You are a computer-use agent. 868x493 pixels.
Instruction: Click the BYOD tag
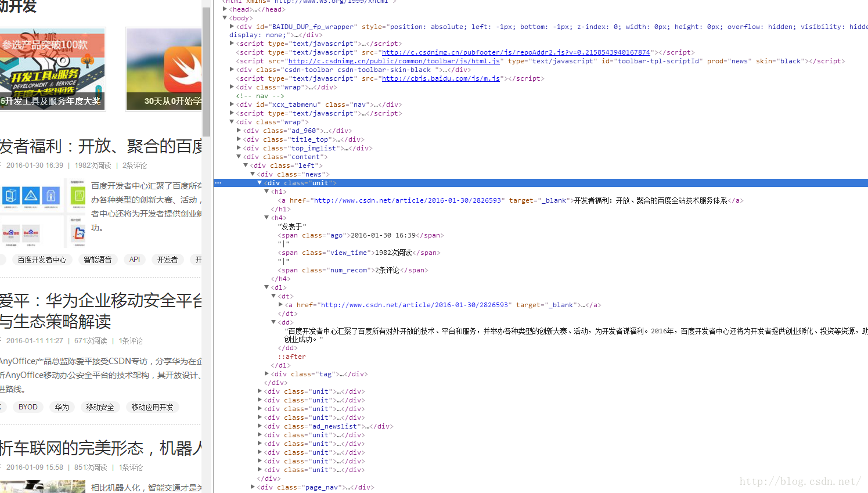point(28,407)
